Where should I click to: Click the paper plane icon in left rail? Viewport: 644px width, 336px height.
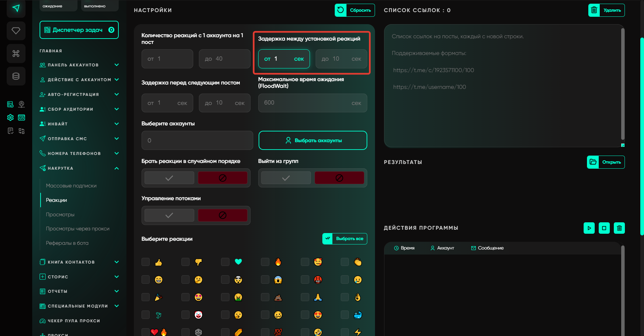[x=16, y=8]
